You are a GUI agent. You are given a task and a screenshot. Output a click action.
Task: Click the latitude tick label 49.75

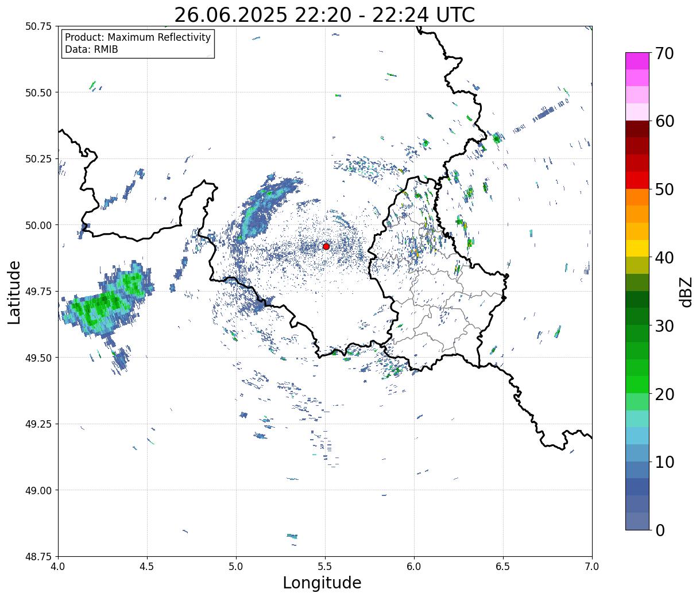point(38,292)
